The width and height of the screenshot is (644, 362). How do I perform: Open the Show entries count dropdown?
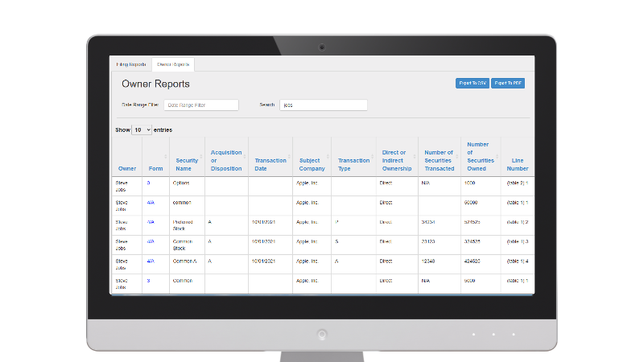[142, 130]
